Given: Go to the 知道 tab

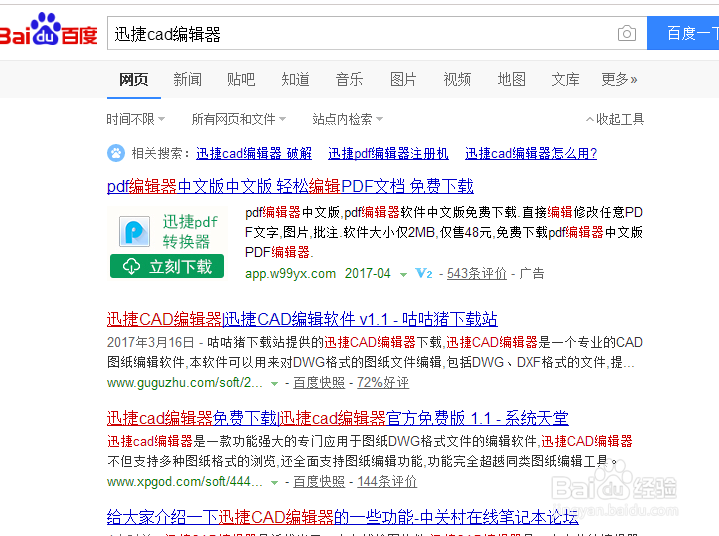Looking at the screenshot, I should (295, 80).
